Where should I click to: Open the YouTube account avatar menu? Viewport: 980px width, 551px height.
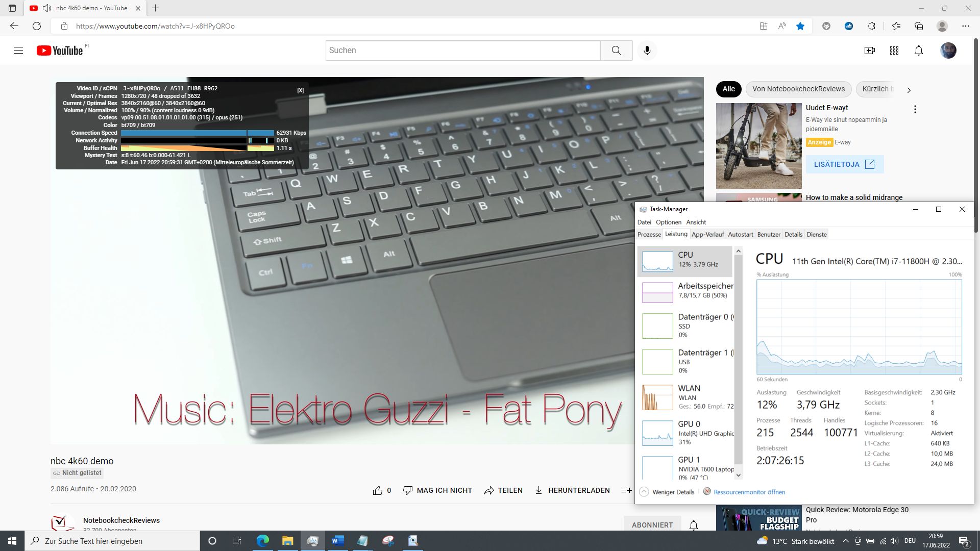click(948, 51)
